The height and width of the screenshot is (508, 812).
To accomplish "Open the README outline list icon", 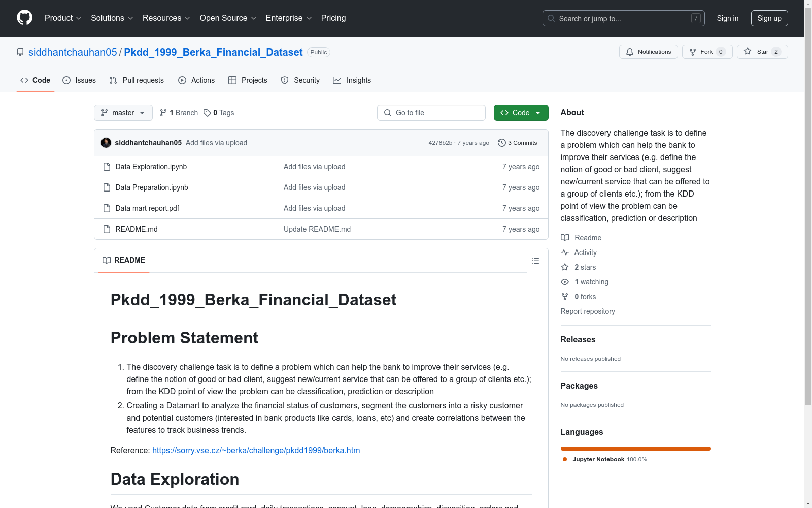I will (535, 261).
